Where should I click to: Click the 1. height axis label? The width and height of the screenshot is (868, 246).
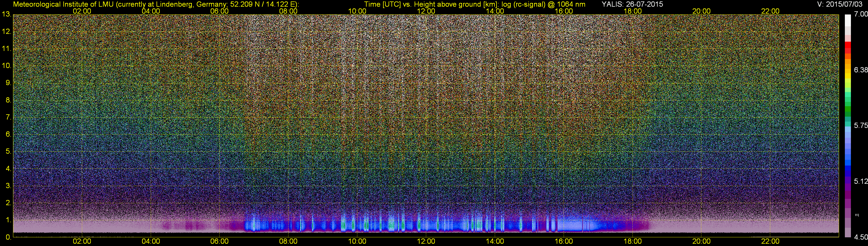8,220
